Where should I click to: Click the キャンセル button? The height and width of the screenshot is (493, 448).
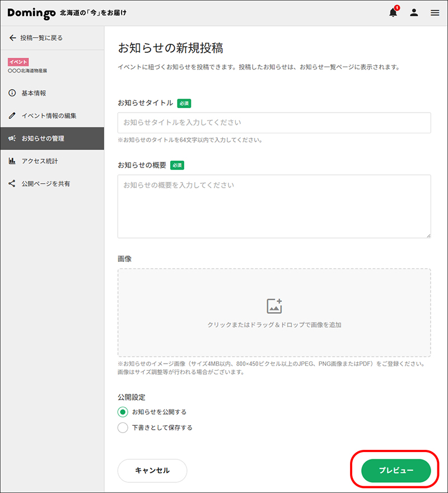(152, 471)
